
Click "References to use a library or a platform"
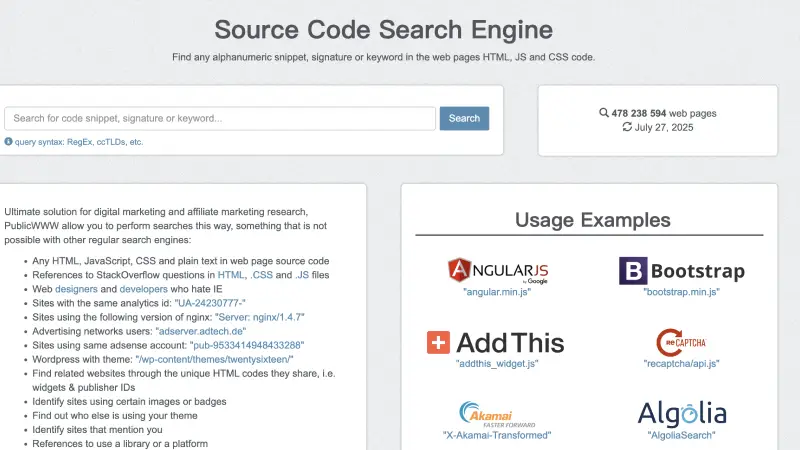coord(120,444)
